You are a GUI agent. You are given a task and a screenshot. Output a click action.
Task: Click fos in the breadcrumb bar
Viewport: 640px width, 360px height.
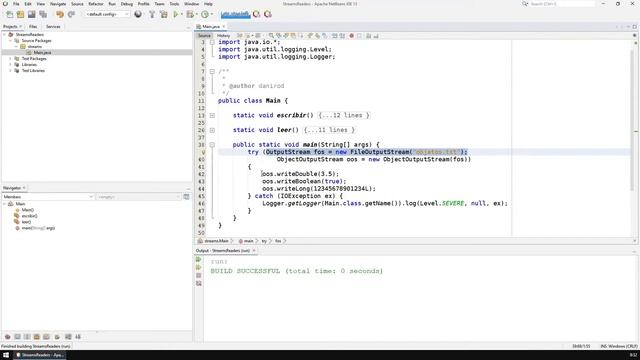[x=278, y=241]
